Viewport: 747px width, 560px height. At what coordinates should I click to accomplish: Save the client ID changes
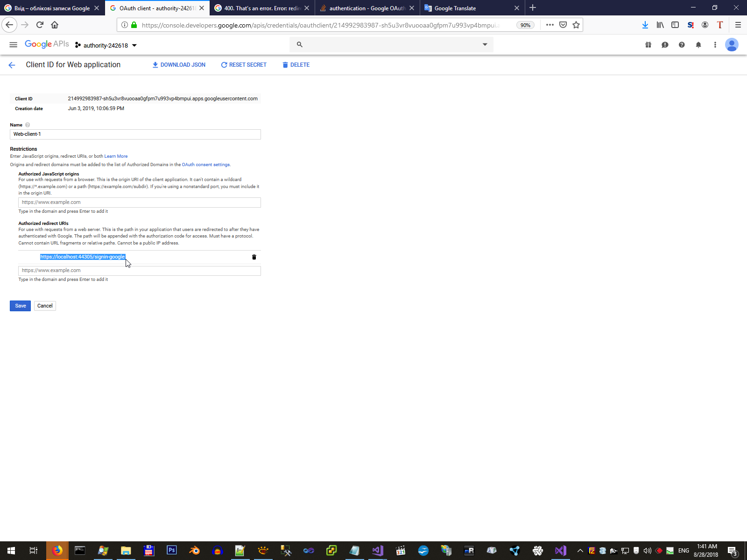[20, 306]
